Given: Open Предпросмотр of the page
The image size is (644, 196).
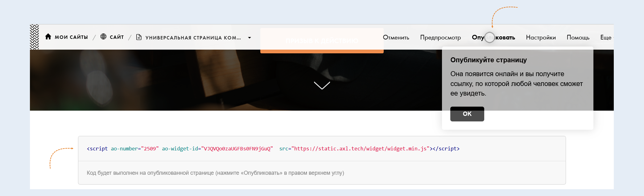Looking at the screenshot, I should coord(440,37).
